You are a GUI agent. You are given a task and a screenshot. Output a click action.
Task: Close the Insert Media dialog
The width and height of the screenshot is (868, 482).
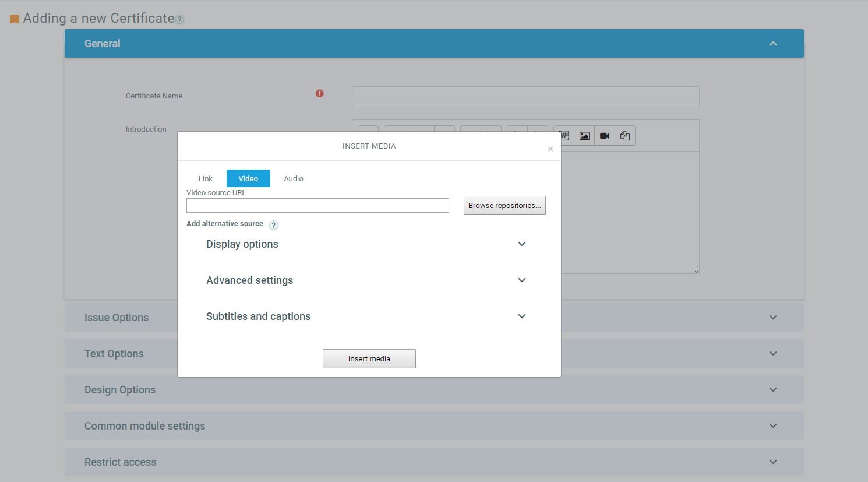(x=550, y=149)
